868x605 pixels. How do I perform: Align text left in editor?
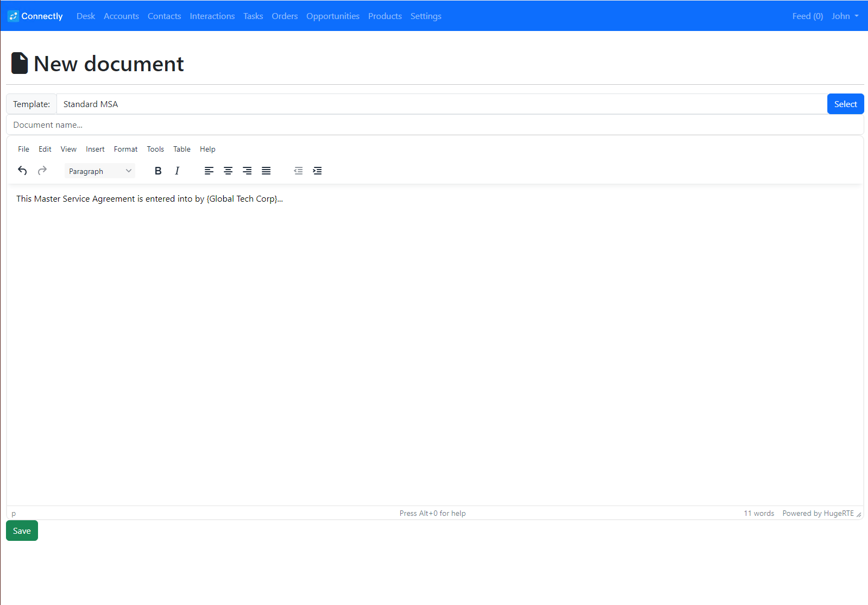point(209,171)
